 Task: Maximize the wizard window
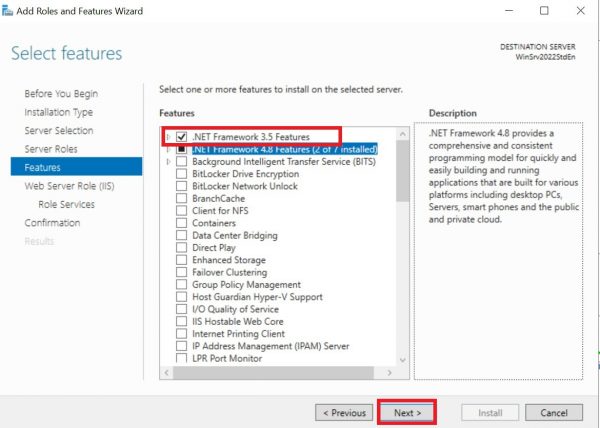click(544, 11)
